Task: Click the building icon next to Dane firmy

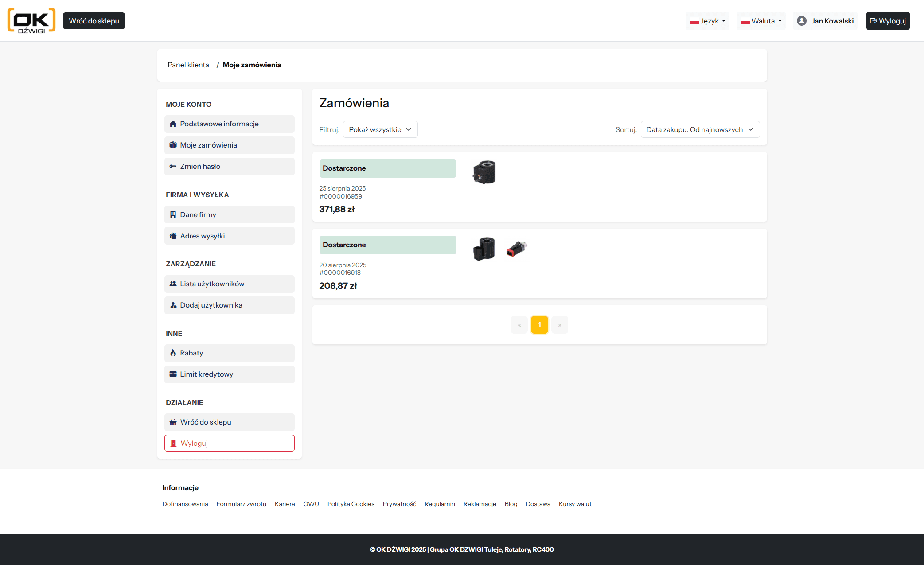Action: [x=173, y=214]
